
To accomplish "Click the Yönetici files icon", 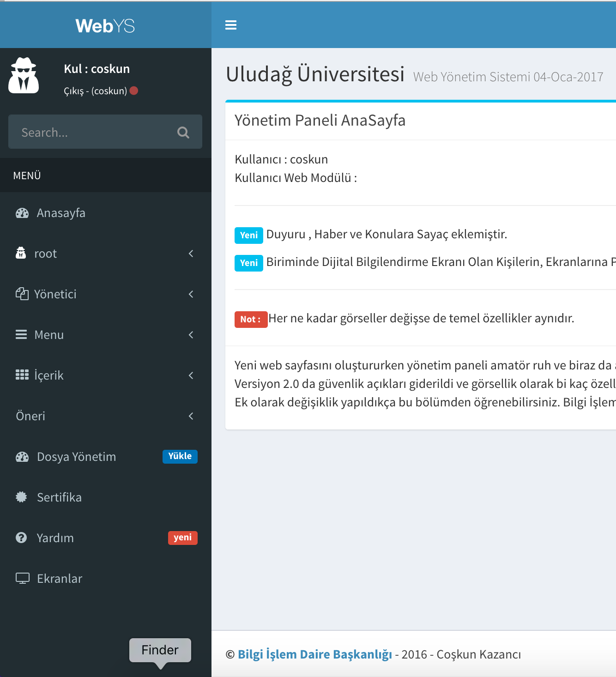I will [x=22, y=294].
